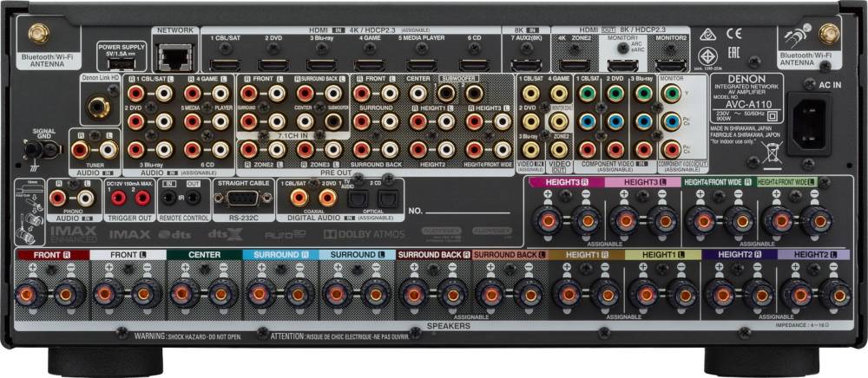This screenshot has width=868, height=378.
Task: Click the SIGNAL GND grounding screw
Action: 37,150
